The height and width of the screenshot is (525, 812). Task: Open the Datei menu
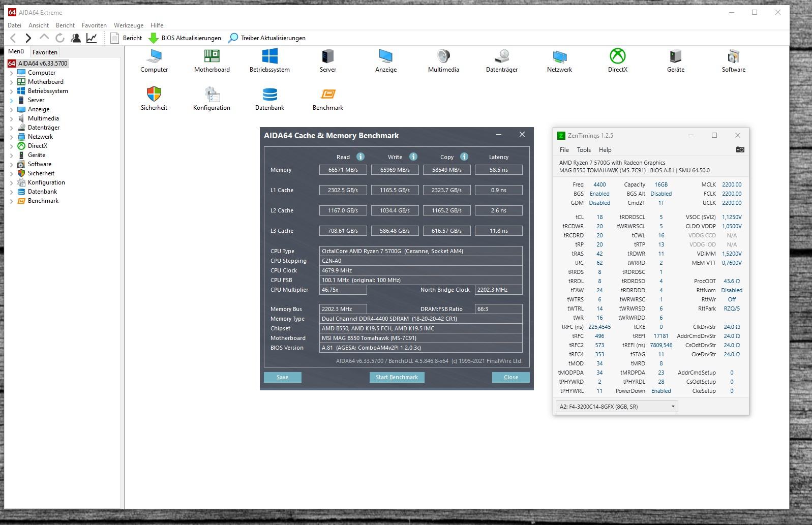tap(15, 25)
